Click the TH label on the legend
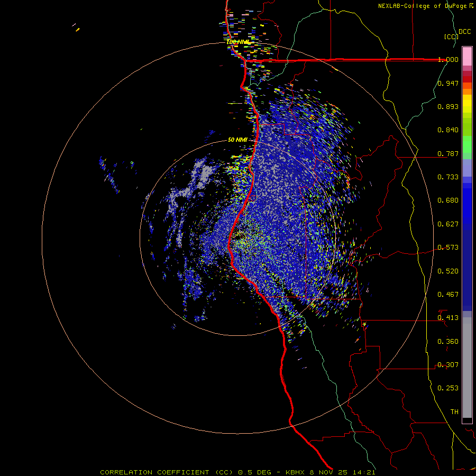 point(454,412)
